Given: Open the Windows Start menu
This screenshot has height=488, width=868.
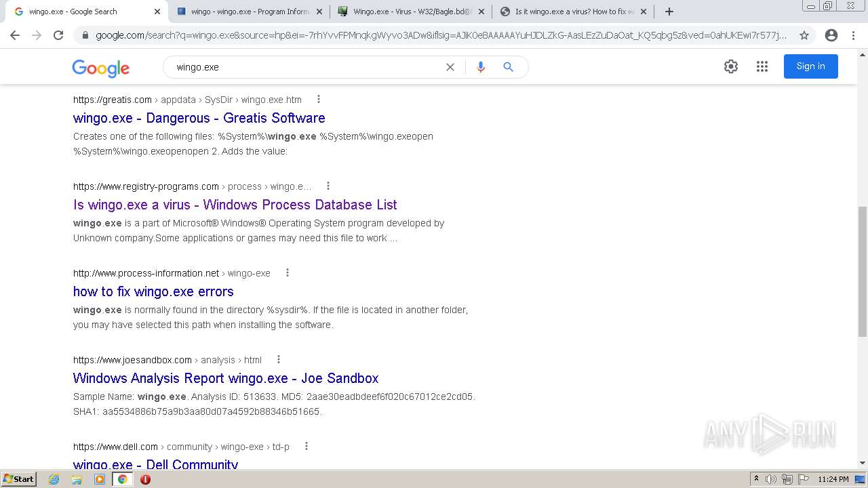Looking at the screenshot, I should coord(19,479).
